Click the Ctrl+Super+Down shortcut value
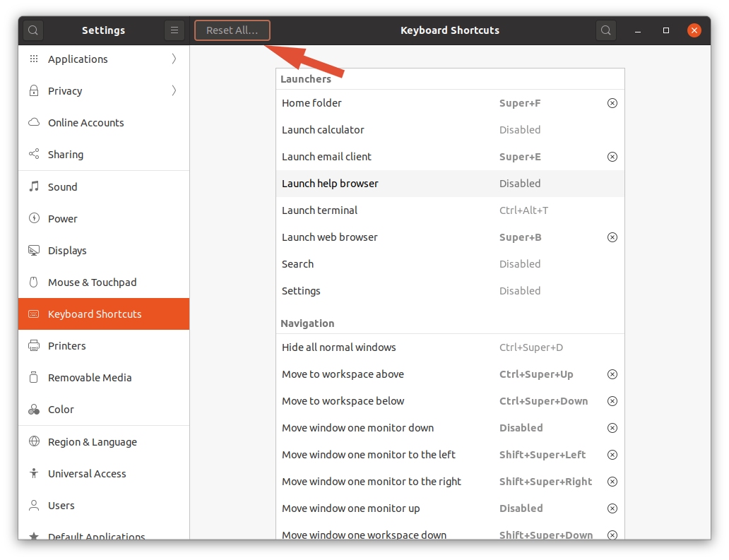 click(x=543, y=401)
